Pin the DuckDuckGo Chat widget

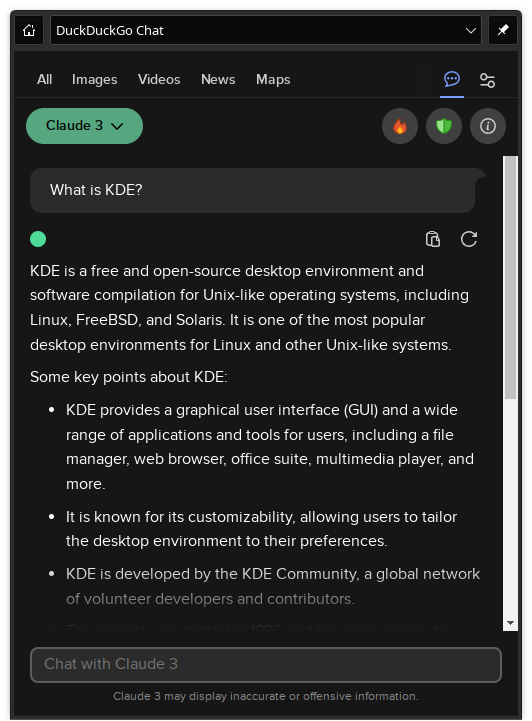click(503, 30)
